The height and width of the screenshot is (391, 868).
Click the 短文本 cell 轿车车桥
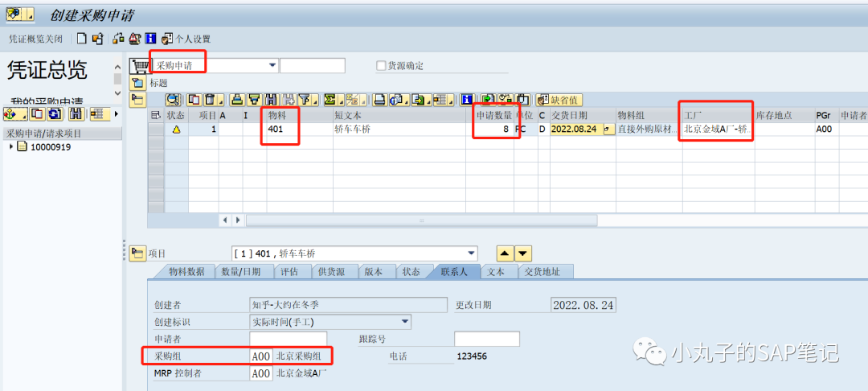pyautogui.click(x=399, y=129)
